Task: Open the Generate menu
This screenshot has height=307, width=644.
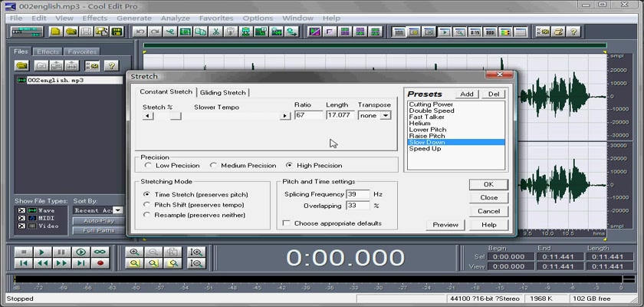Action: 134,18
